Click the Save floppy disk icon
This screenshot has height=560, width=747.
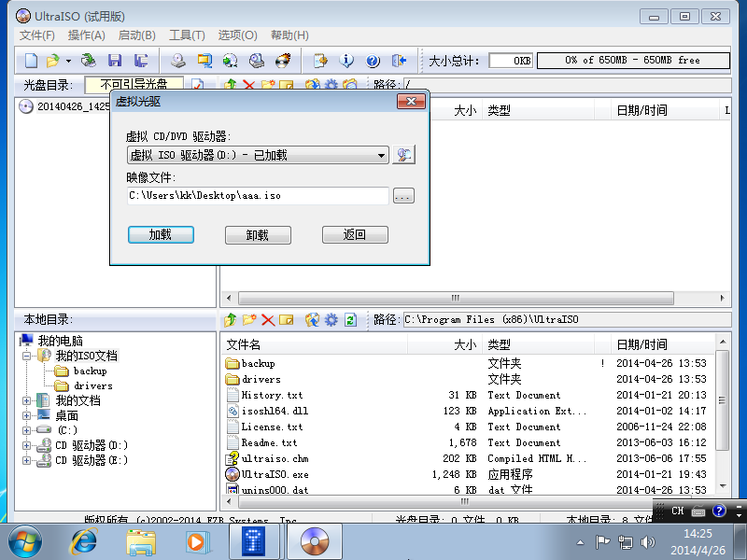point(115,61)
